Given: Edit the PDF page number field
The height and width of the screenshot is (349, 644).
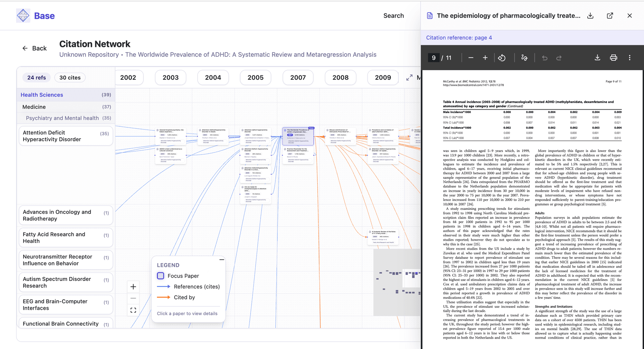Looking at the screenshot, I should 433,58.
